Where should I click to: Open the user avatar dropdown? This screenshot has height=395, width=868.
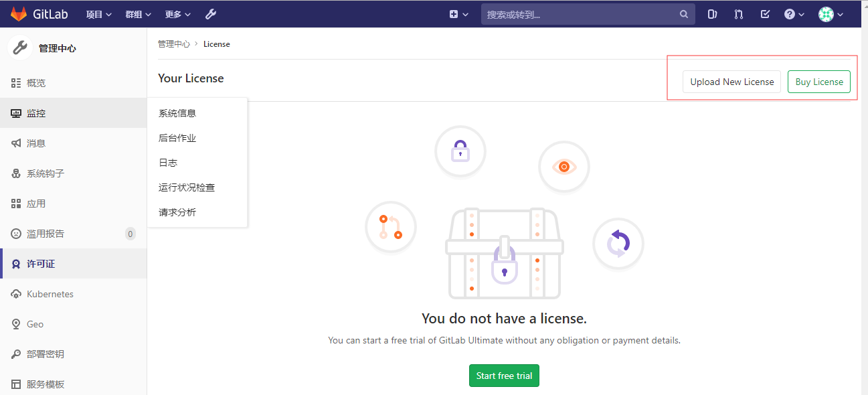pos(830,13)
